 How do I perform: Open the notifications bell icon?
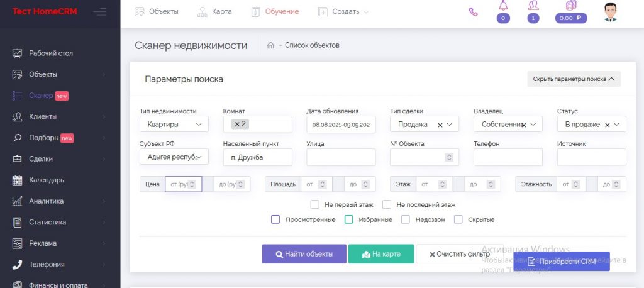point(502,6)
